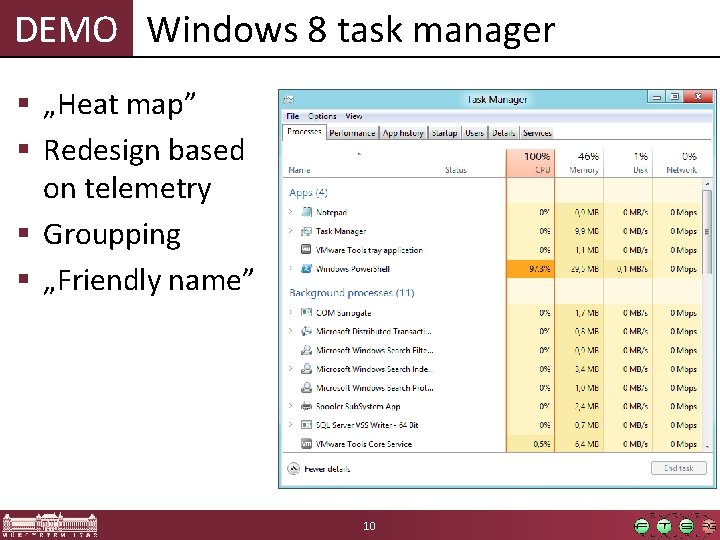Image resolution: width=720 pixels, height=540 pixels.
Task: Click the Microsoft Windows Search Indexer icon
Action: 306,369
